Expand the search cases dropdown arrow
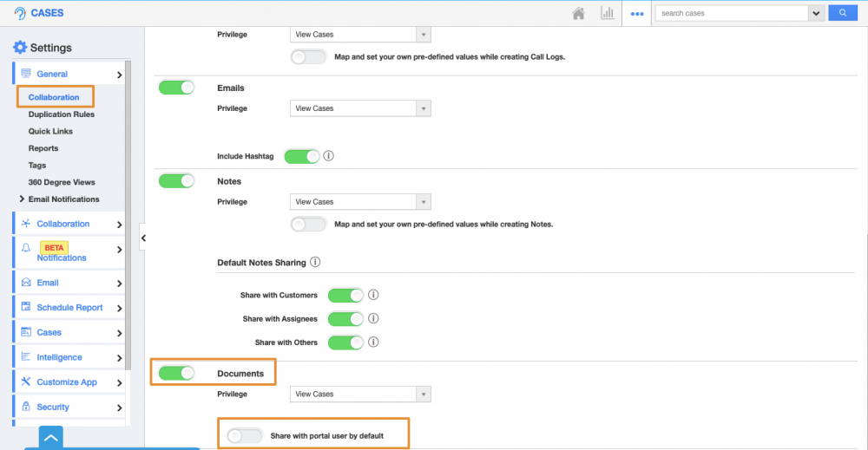 [x=815, y=13]
